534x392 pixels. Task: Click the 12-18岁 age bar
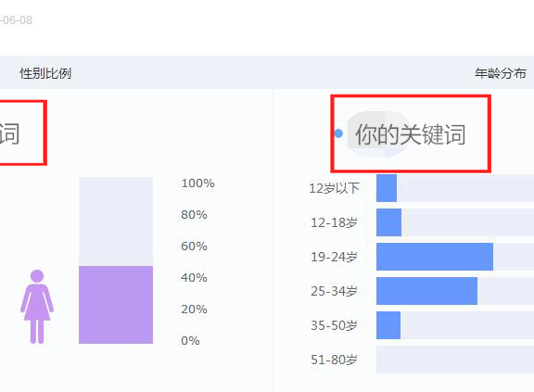tap(389, 222)
